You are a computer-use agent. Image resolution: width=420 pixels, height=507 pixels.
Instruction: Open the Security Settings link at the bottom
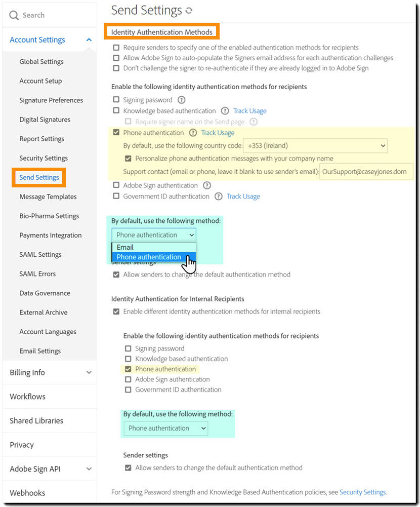(363, 492)
